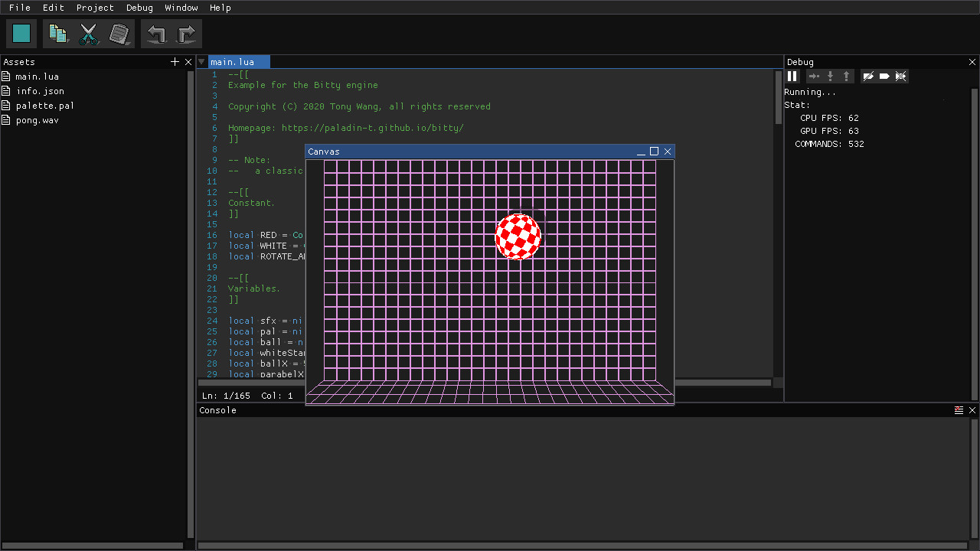Redo using the right arrow icon
Viewport: 980px width, 551px height.
(x=185, y=33)
